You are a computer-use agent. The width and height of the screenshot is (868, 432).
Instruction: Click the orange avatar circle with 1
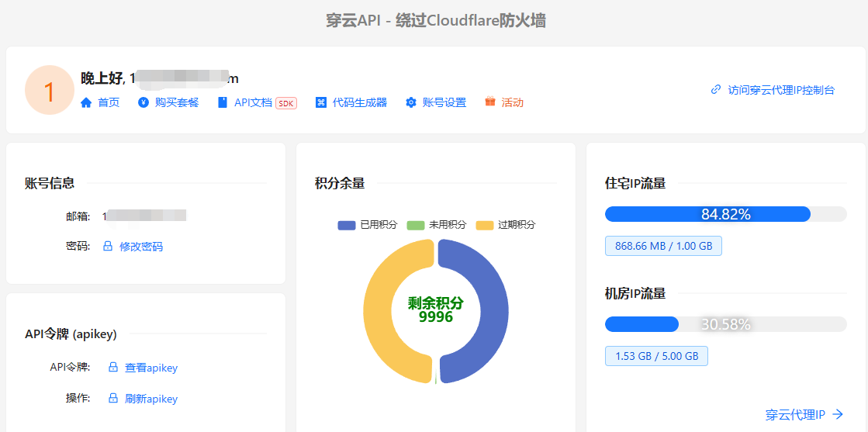(x=50, y=90)
